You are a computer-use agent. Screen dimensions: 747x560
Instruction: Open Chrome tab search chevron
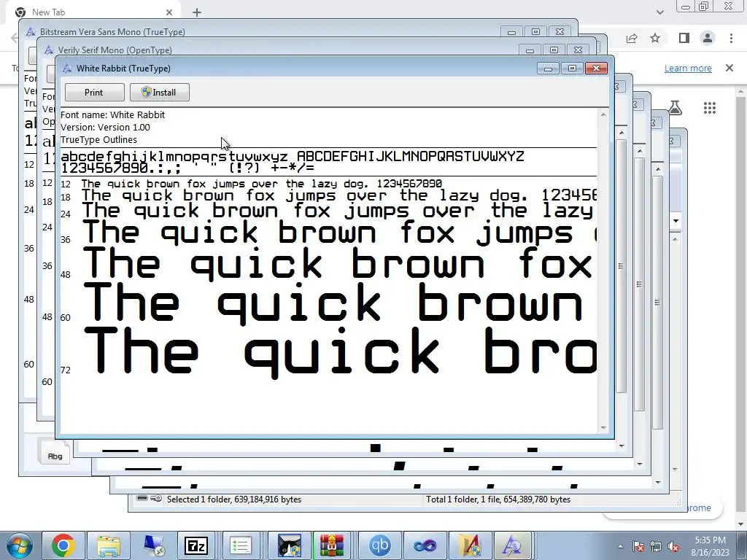coord(659,12)
